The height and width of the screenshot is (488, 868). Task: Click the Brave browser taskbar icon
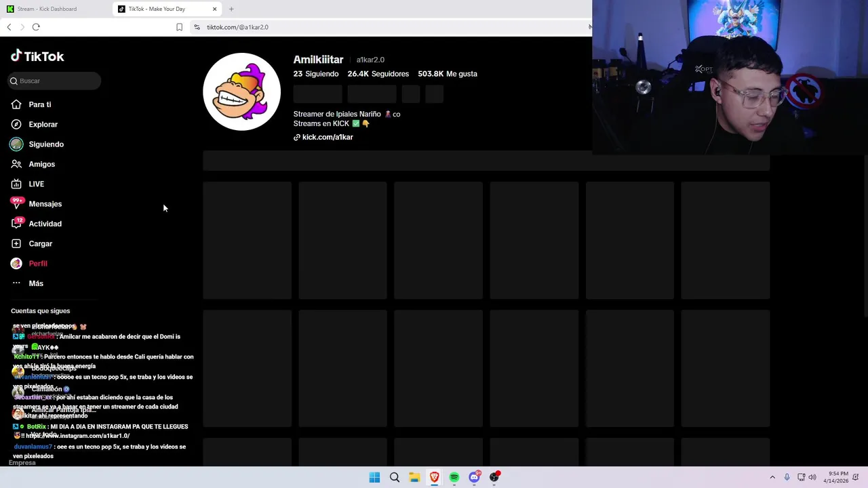[x=434, y=477]
